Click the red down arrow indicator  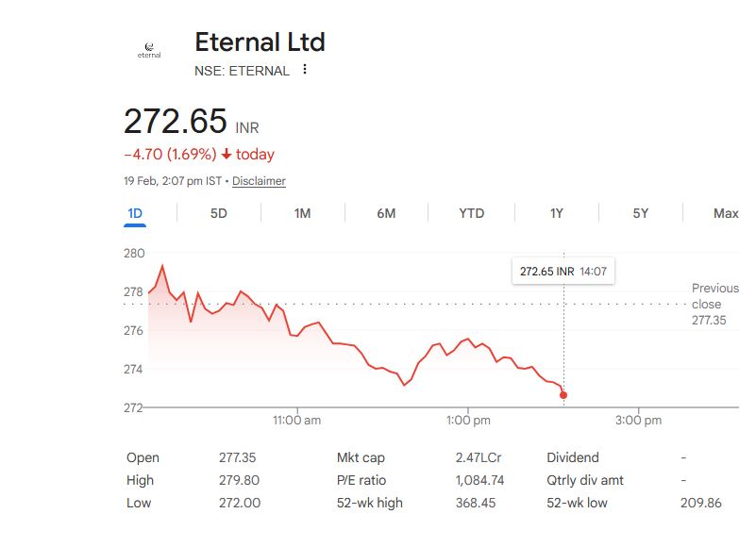tap(227, 155)
